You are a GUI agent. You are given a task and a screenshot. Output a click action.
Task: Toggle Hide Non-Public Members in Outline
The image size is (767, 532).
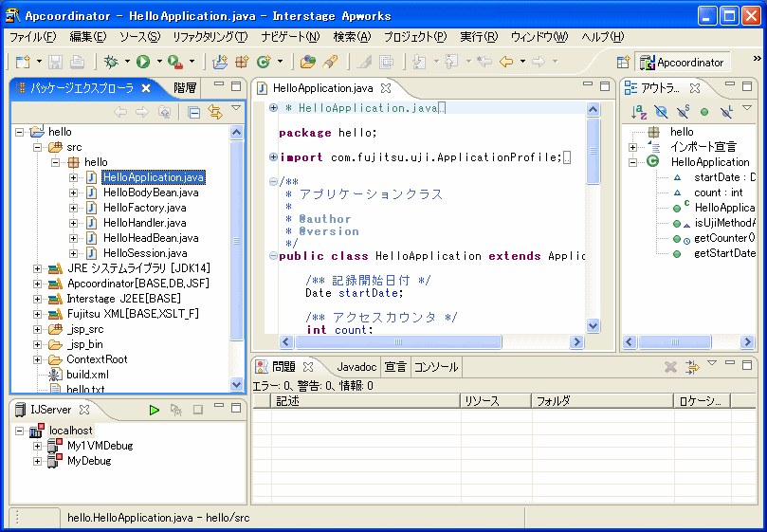pos(704,112)
